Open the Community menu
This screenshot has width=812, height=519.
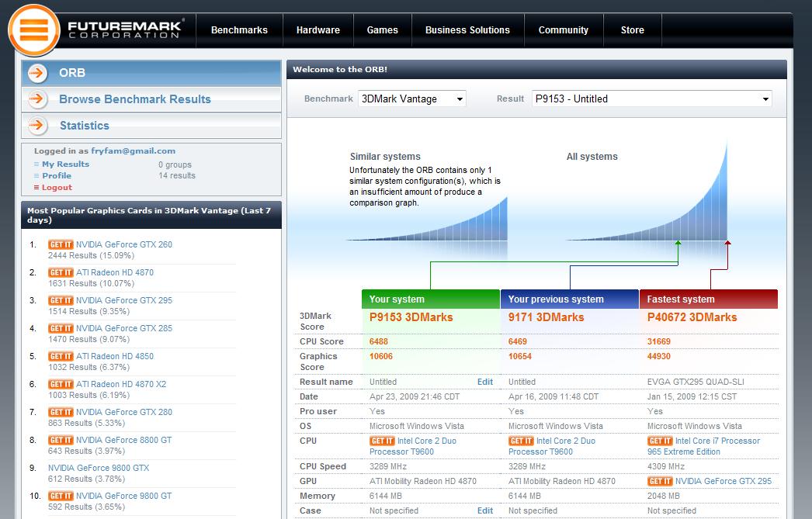[x=564, y=30]
